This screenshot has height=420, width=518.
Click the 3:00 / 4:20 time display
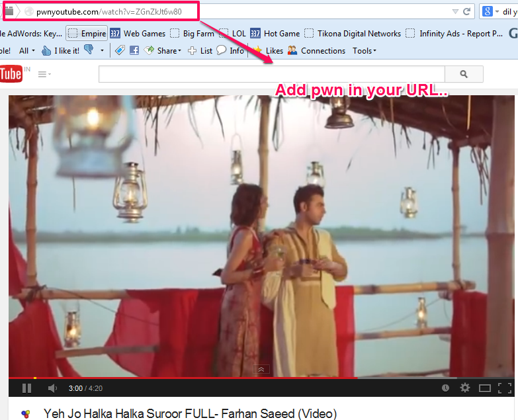click(85, 388)
